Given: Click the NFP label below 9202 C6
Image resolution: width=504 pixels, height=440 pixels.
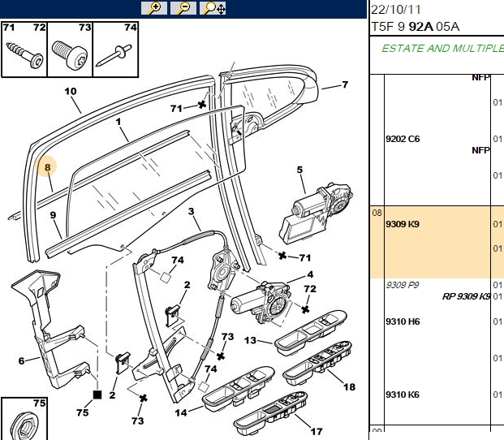Looking at the screenshot, I should (480, 150).
